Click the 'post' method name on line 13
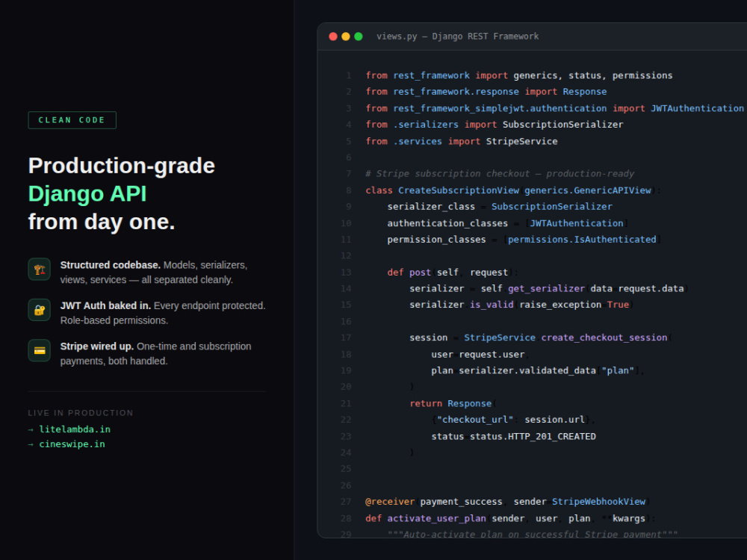 (420, 273)
